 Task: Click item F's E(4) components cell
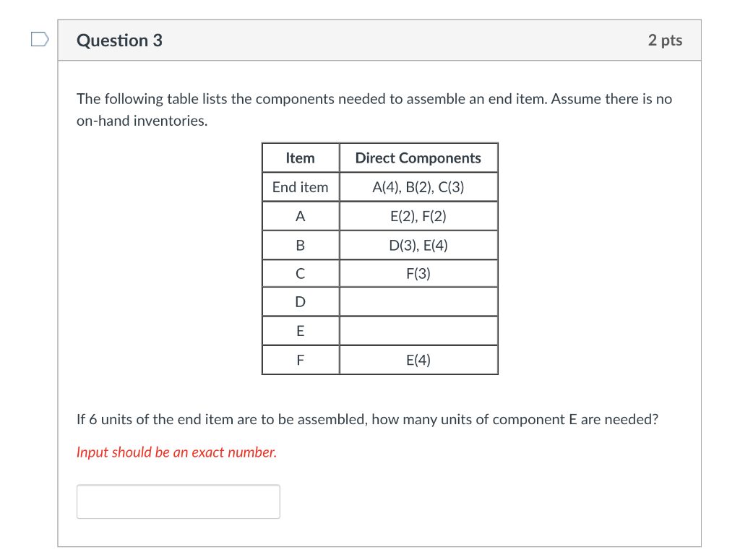(418, 359)
